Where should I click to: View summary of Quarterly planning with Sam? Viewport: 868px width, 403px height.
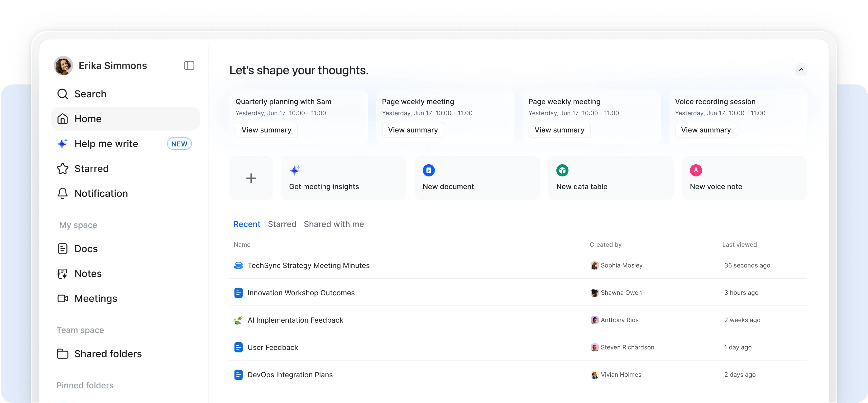266,130
